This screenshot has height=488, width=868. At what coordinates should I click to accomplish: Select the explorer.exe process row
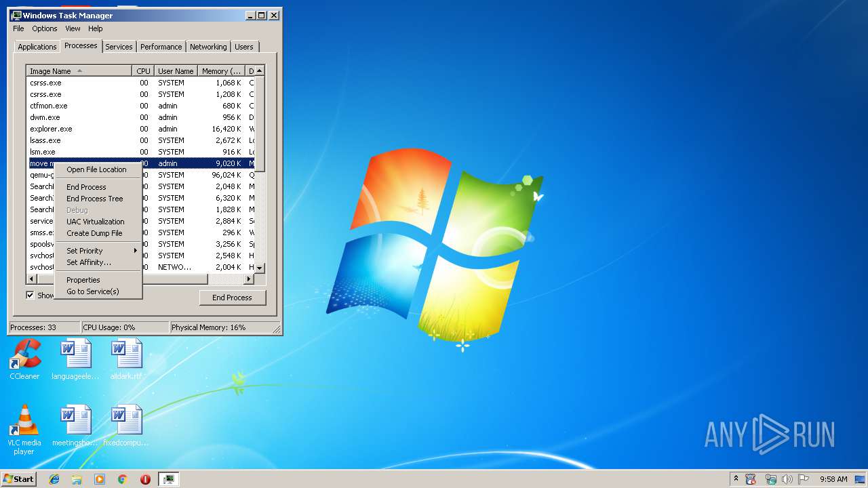(x=140, y=129)
